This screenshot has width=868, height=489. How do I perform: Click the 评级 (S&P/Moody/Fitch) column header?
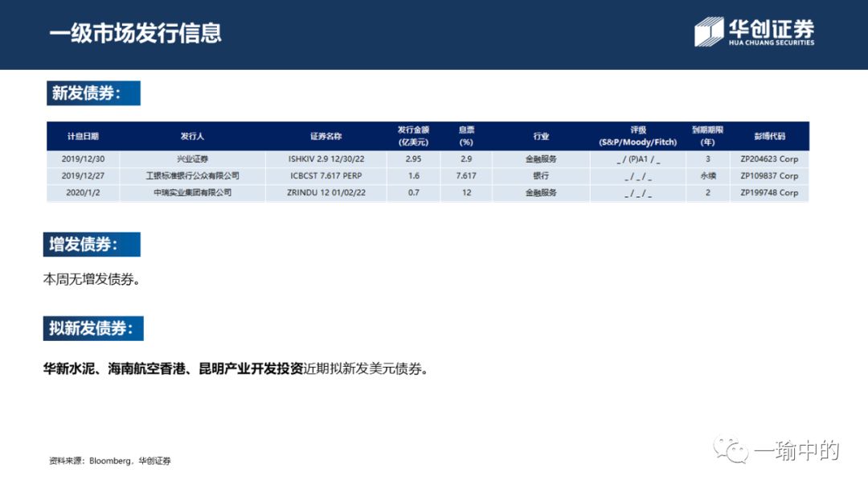click(637, 136)
